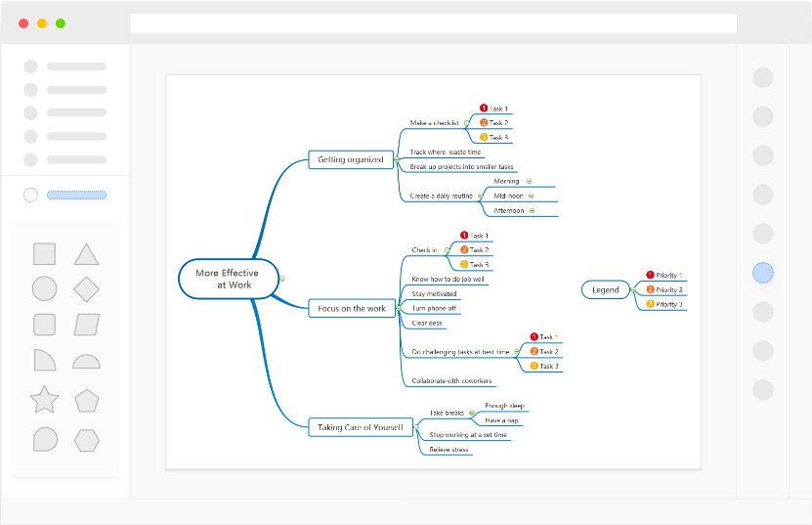Screen dimensions: 812x525
Task: Select the star shape
Action: [44, 400]
